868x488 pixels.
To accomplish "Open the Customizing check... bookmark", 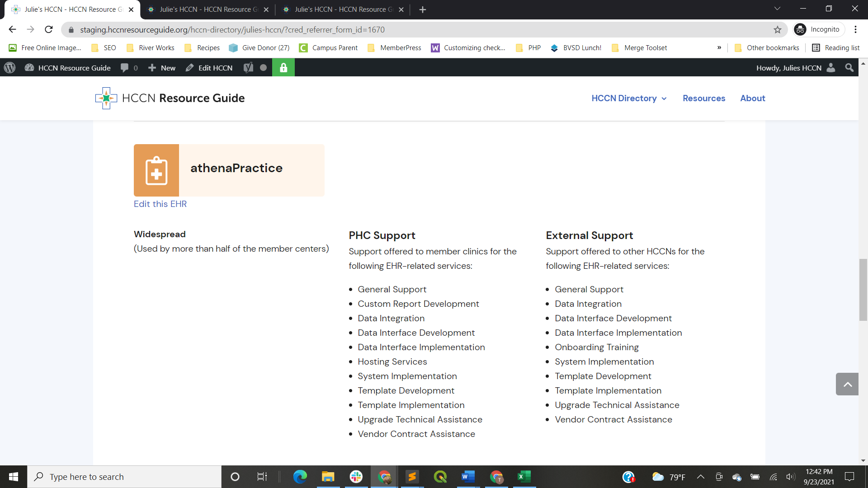I will (468, 48).
